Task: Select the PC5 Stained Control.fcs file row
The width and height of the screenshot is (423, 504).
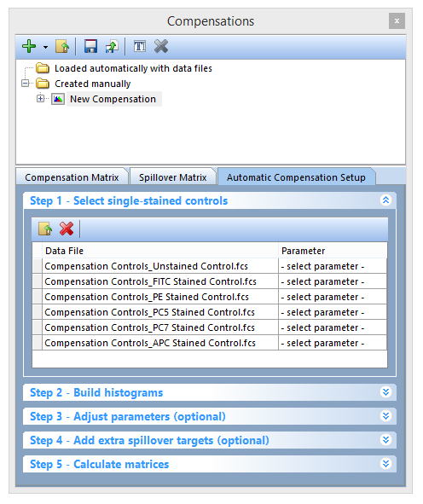Action: click(x=160, y=312)
